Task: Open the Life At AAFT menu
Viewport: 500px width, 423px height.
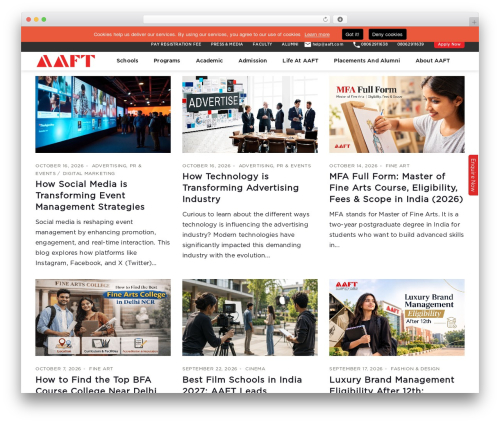Action: 300,61
